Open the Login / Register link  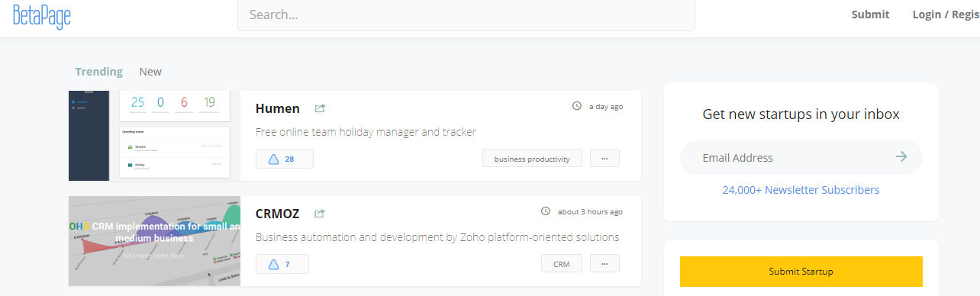(x=946, y=14)
